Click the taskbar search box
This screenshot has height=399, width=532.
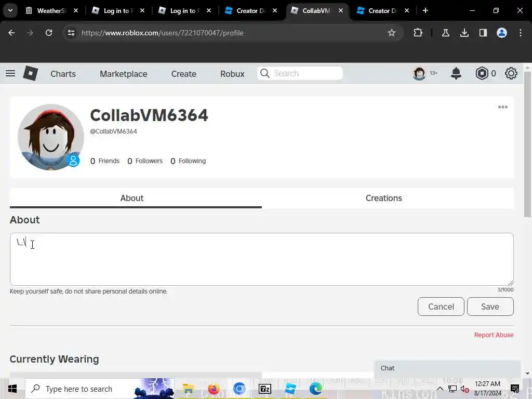[x=100, y=389]
